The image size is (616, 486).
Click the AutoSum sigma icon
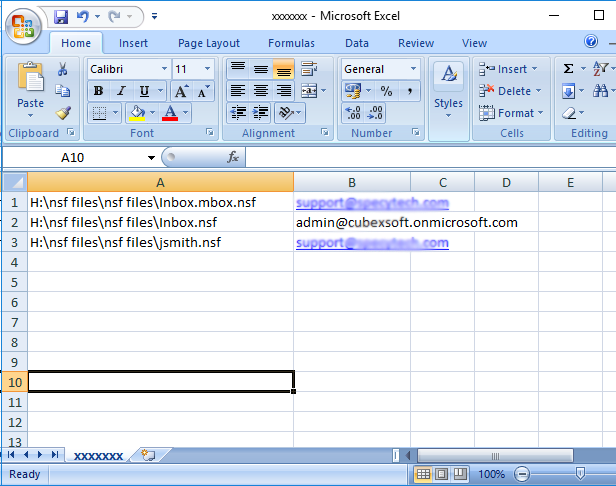(x=568, y=69)
